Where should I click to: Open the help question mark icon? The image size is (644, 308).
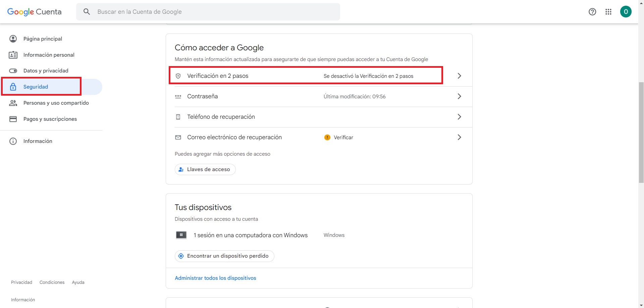coord(592,12)
